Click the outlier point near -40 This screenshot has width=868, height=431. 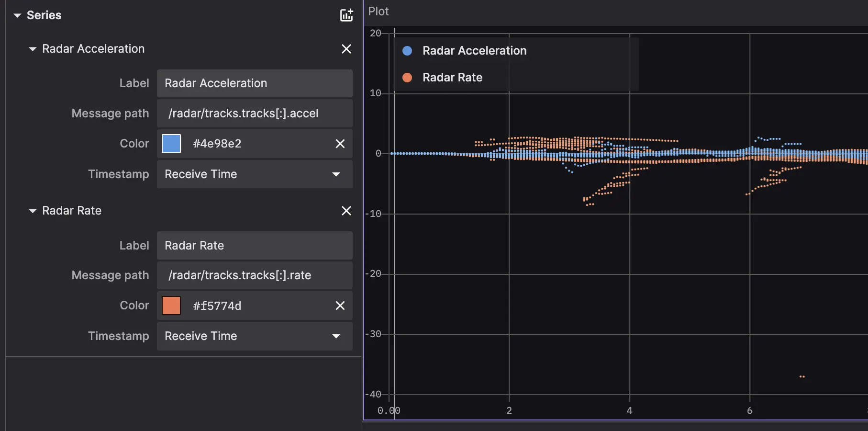802,377
